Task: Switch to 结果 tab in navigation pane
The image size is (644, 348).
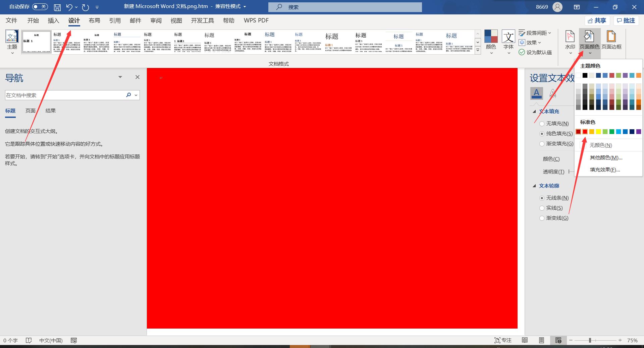Action: 51,111
